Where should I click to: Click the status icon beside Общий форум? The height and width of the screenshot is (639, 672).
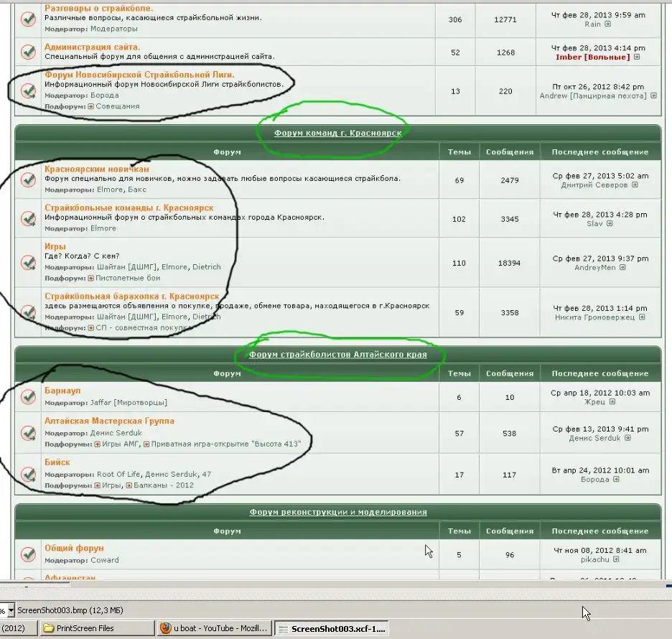click(28, 554)
